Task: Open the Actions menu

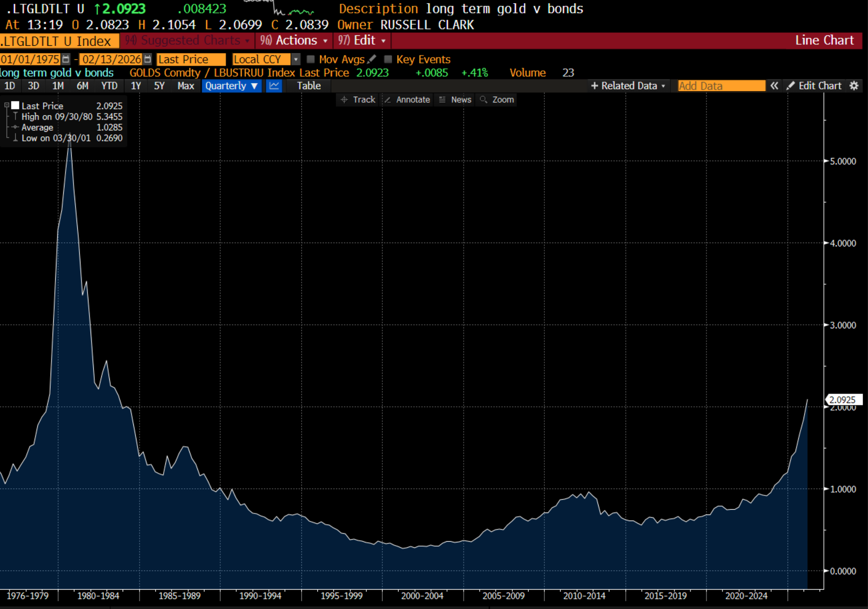Action: [294, 40]
